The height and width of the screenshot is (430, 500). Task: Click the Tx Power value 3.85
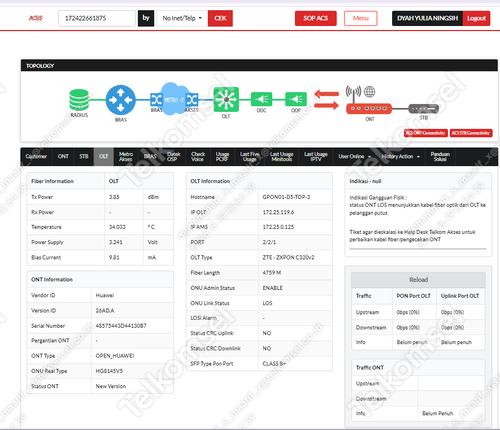point(114,197)
